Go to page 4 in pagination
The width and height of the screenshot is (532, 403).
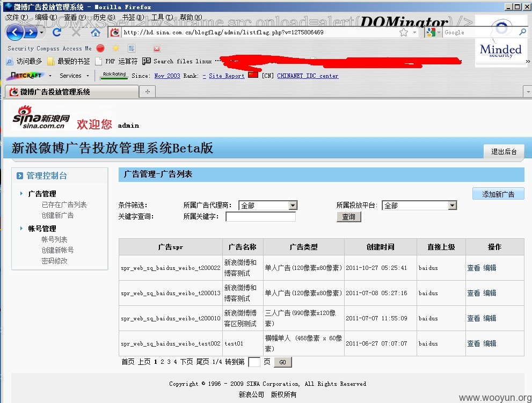pyautogui.click(x=175, y=362)
